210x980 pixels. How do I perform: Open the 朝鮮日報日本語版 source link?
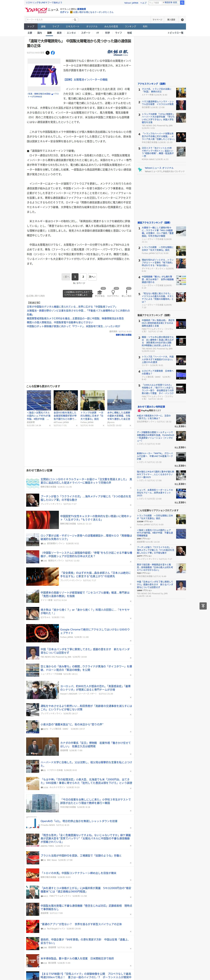tap(123, 335)
